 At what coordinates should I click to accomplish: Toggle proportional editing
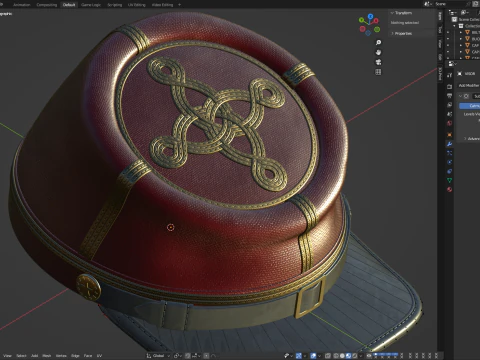click(206, 356)
